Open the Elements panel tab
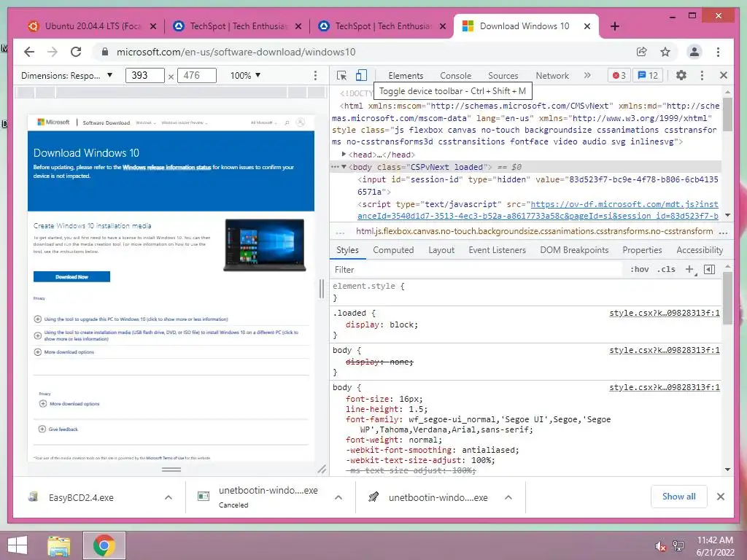The image size is (747, 560). point(406,75)
